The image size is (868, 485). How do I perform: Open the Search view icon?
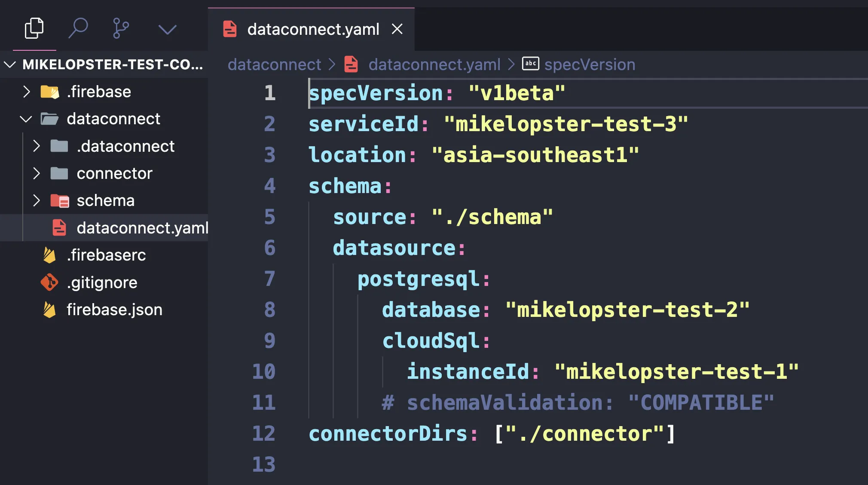click(78, 28)
